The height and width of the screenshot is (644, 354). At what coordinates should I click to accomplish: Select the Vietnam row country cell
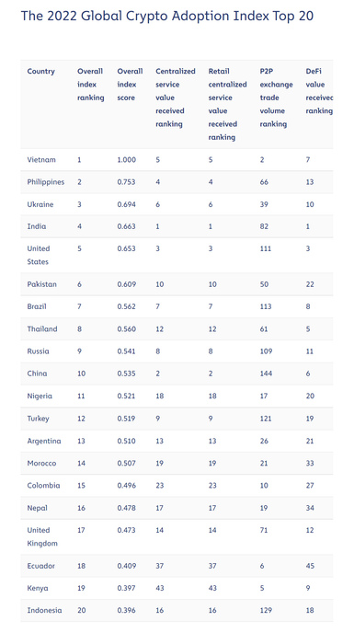pyautogui.click(x=41, y=160)
